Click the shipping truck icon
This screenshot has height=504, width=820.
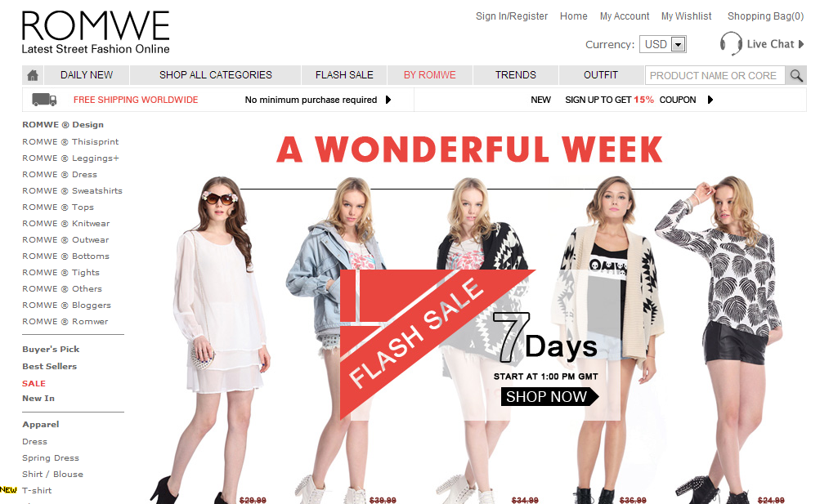point(44,99)
